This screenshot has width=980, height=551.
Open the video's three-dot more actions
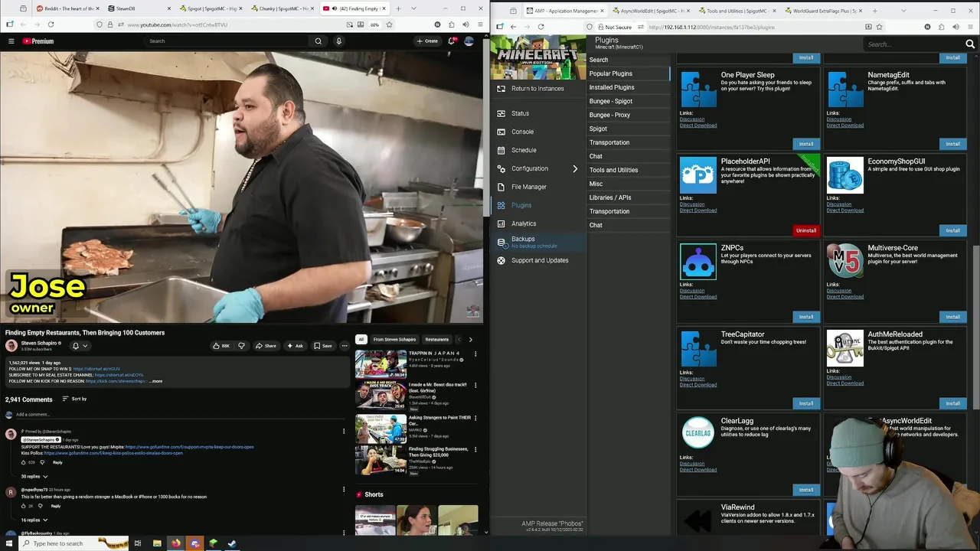345,346
